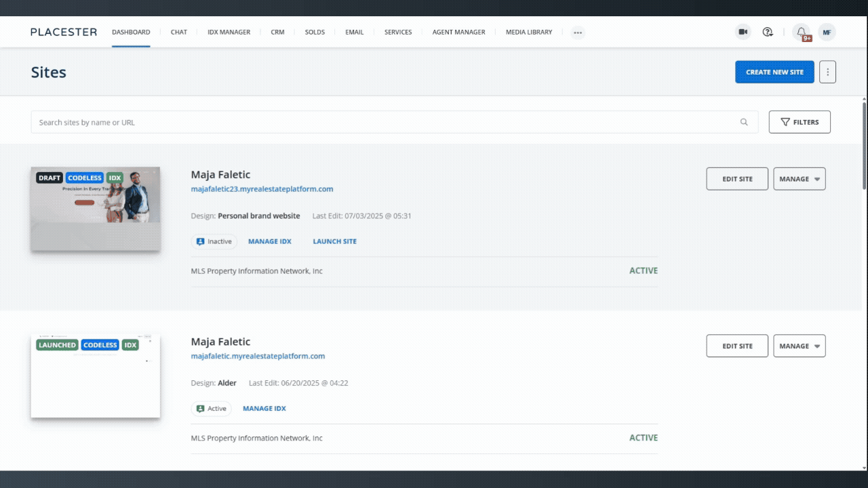
Task: Open the video camera icon in header
Action: (743, 32)
